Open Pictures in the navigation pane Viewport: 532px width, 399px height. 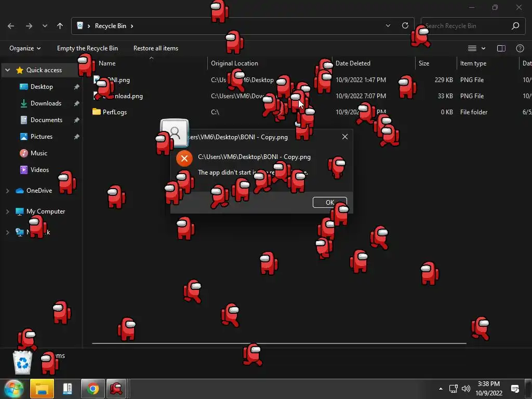(x=42, y=137)
